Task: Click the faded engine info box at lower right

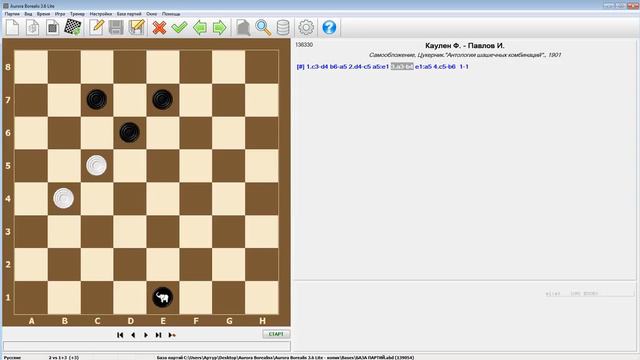Action: (x=589, y=293)
